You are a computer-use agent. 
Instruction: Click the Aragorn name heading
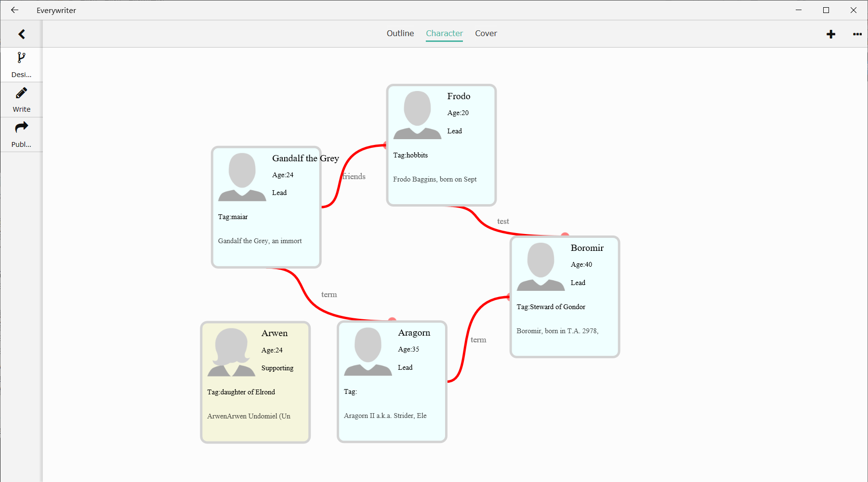414,333
